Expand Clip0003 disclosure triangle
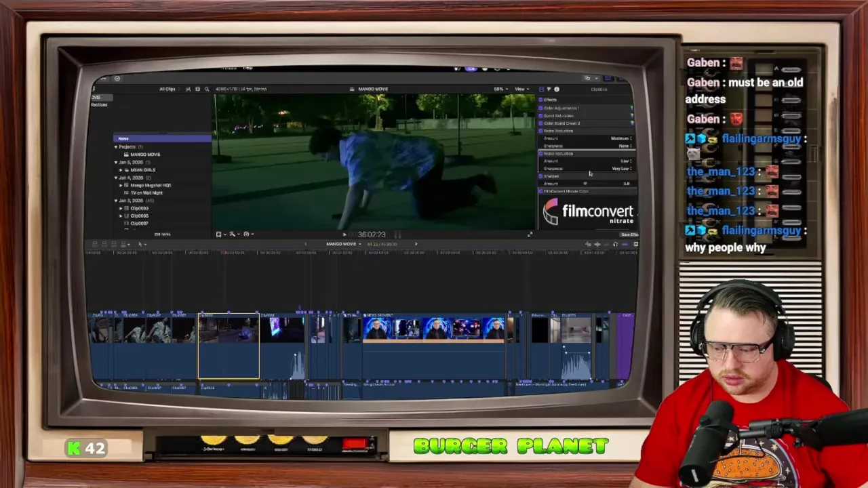 [x=121, y=208]
